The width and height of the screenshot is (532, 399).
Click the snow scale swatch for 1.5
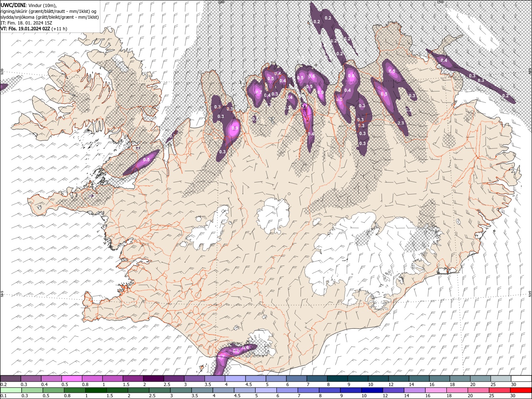133,379
